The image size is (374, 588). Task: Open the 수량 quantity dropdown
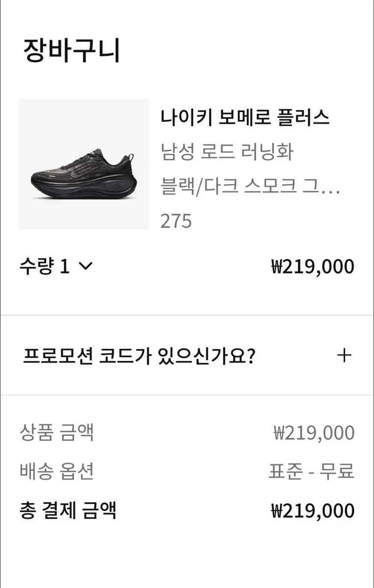click(x=55, y=266)
